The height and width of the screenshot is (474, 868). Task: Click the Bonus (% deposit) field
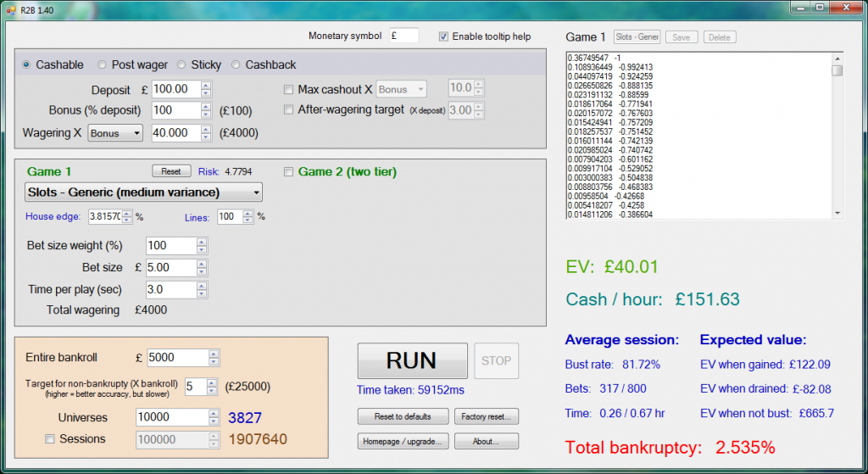coord(176,110)
